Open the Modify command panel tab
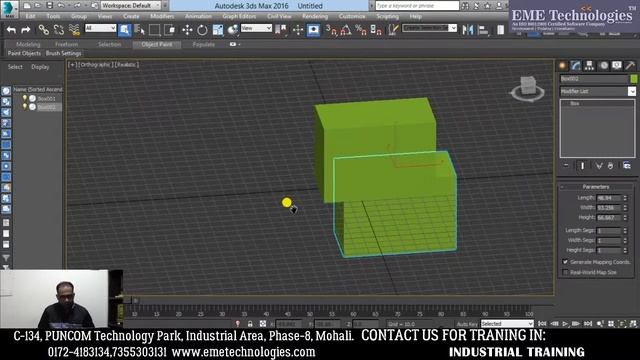The width and height of the screenshot is (640, 360). (x=576, y=66)
